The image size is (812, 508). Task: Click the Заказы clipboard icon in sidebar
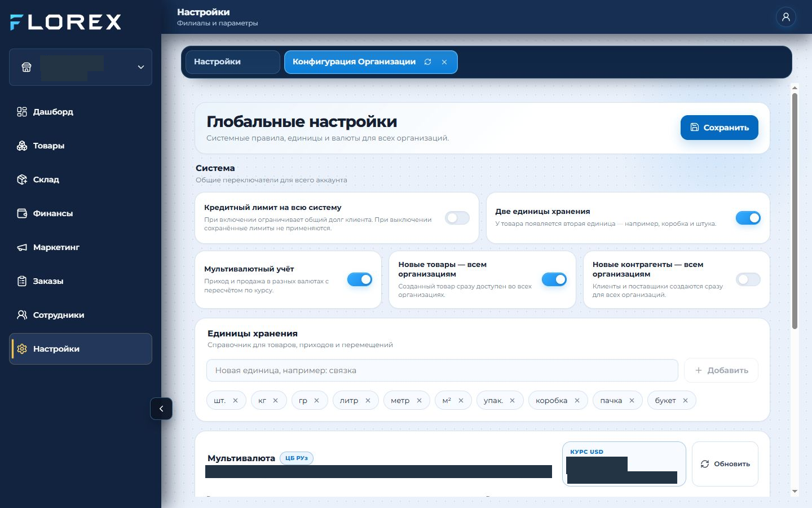click(x=22, y=281)
